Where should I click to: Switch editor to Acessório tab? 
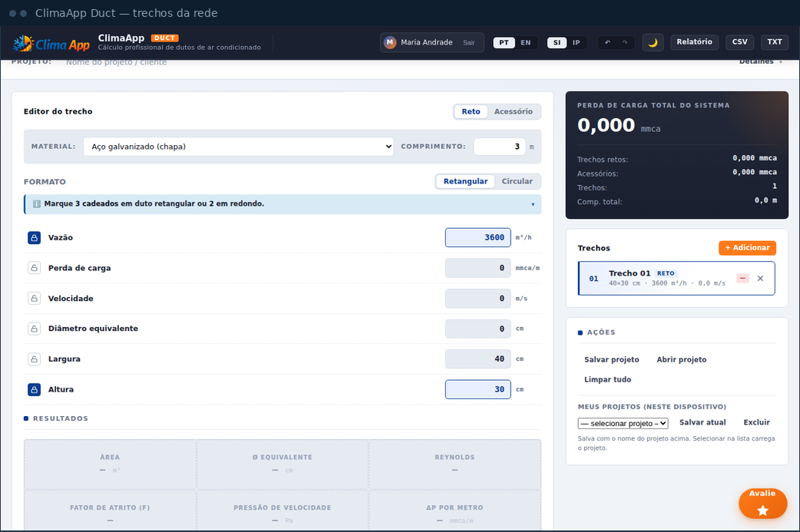[x=514, y=112]
